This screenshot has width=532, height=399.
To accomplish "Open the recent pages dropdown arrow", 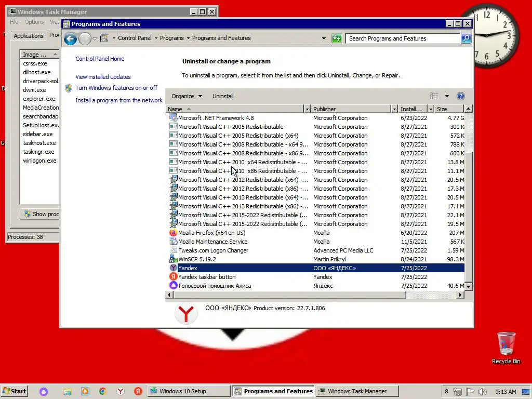I will point(95,38).
